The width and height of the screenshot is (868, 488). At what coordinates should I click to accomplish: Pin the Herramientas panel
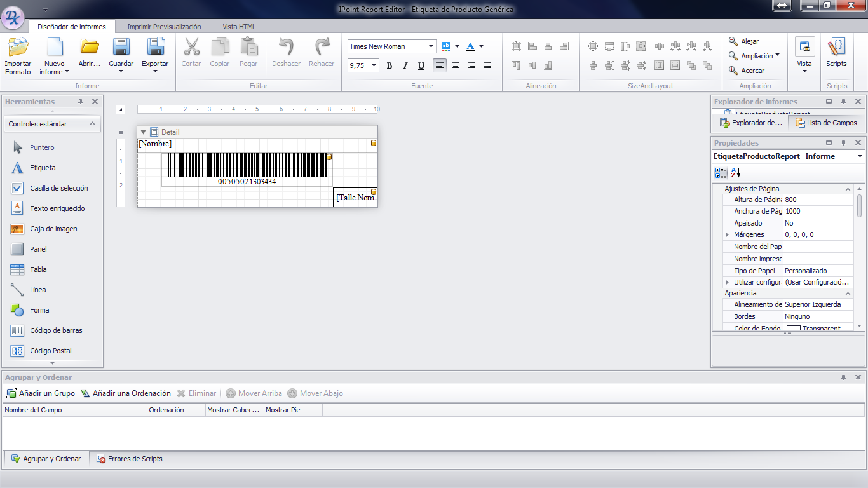click(81, 102)
